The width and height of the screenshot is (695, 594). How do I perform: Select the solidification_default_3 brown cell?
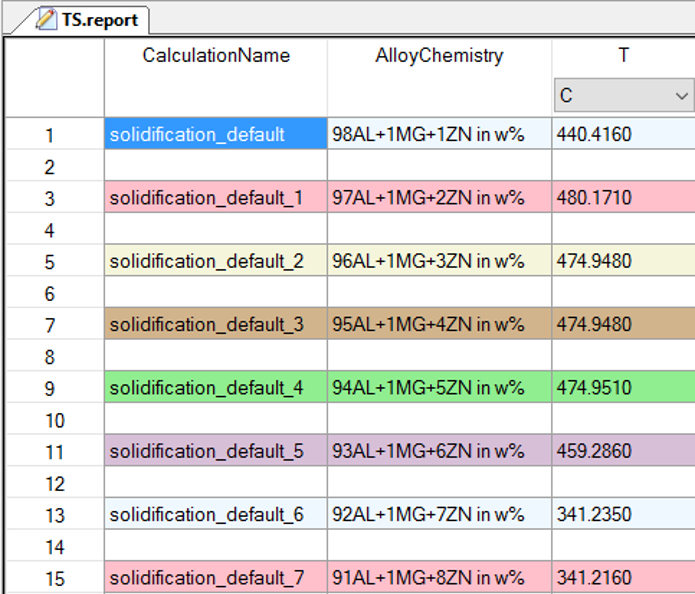[216, 325]
